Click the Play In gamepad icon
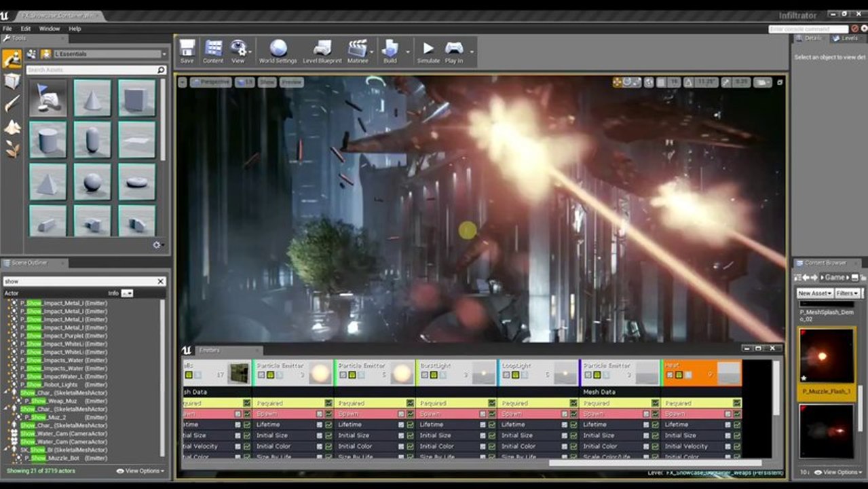Screen dimensions: 868x489 click(453, 48)
